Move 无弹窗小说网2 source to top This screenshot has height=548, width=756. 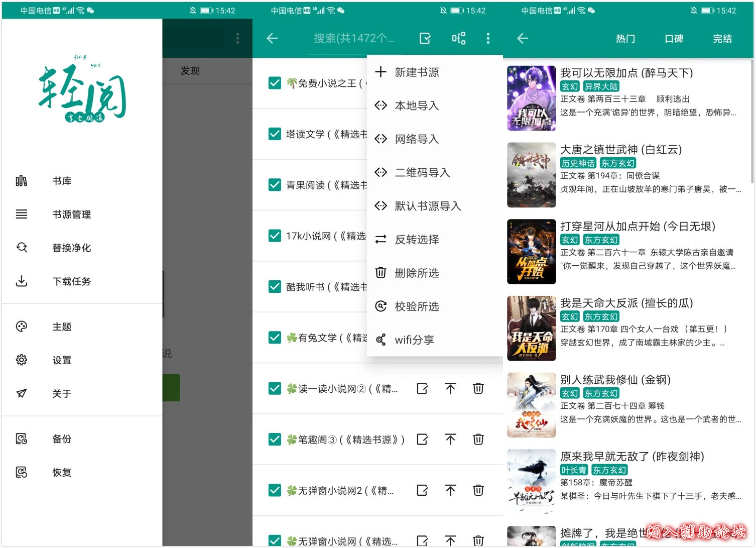[450, 490]
